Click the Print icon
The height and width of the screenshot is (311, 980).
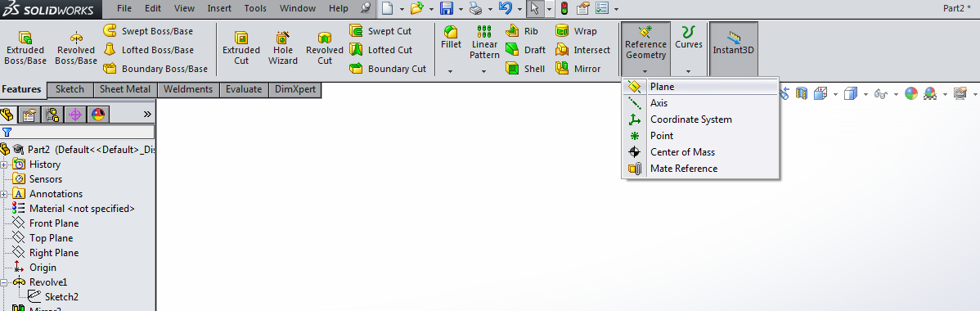[476, 9]
